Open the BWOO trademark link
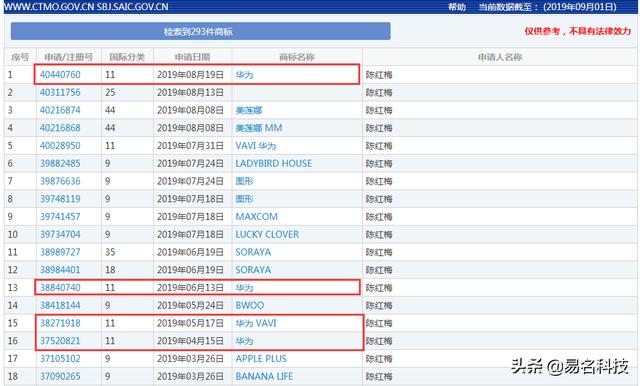 point(249,306)
